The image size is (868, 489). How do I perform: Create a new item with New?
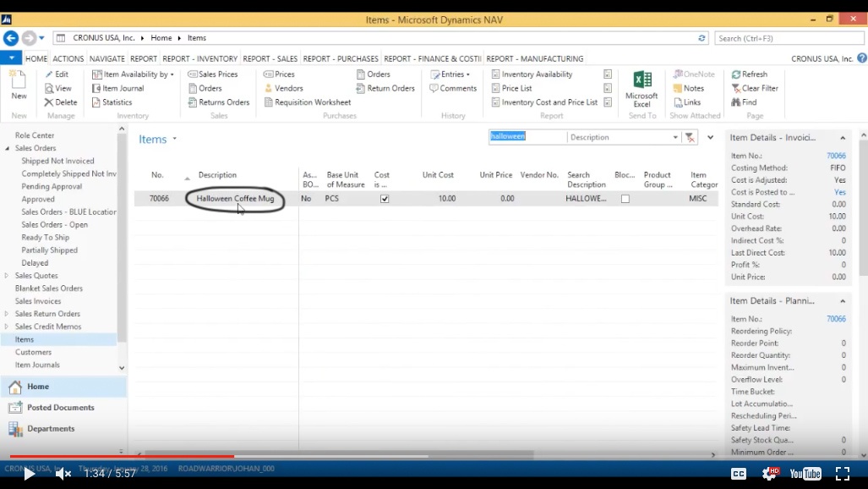coord(19,85)
